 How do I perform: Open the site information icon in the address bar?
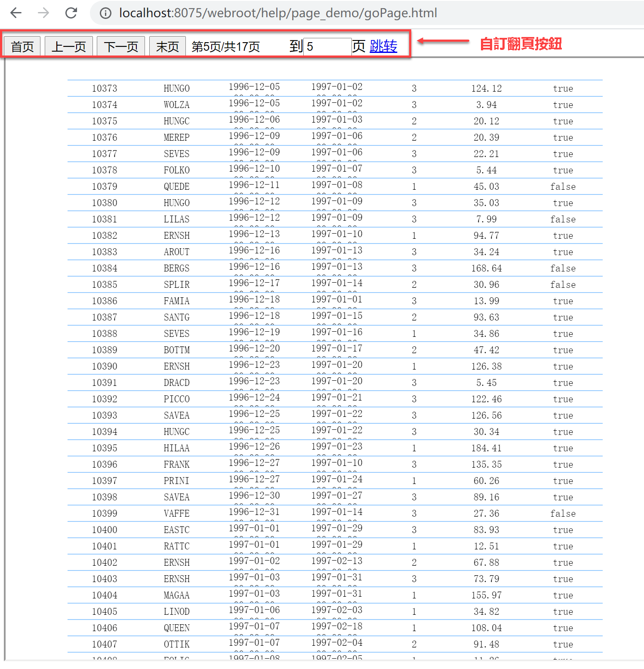[x=105, y=13]
